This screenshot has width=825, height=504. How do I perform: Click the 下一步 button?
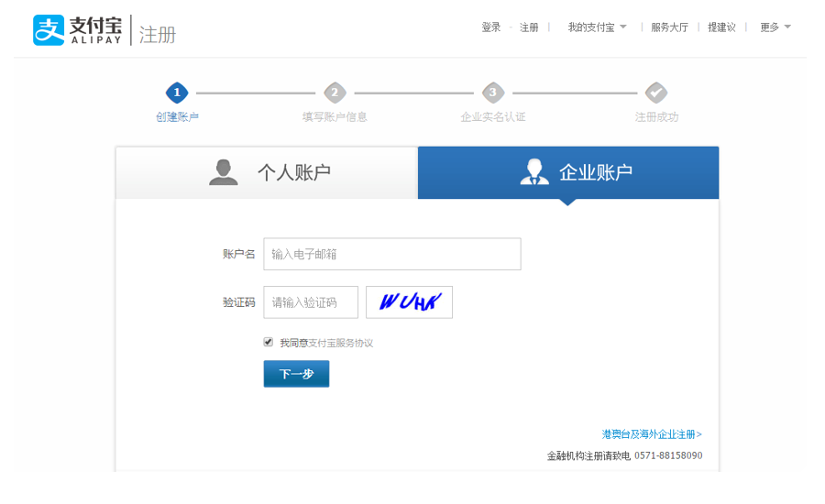296,374
